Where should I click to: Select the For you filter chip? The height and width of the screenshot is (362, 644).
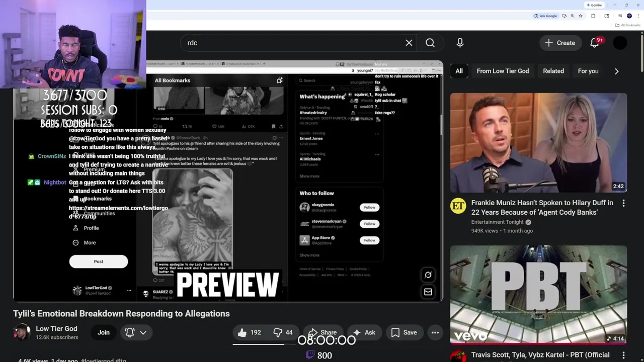pos(588,71)
